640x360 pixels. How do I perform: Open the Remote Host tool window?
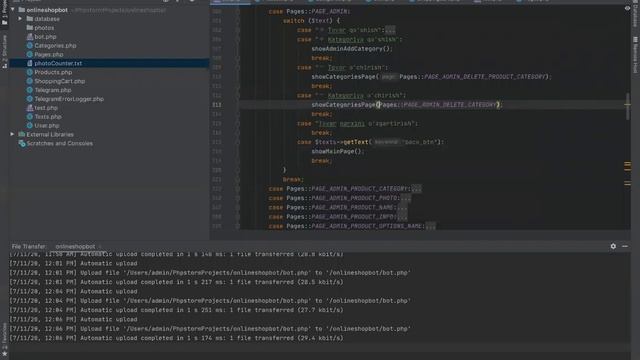pos(636,55)
